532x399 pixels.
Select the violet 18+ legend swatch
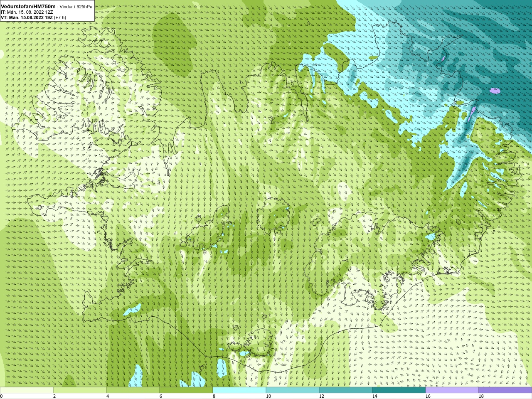coord(505,390)
